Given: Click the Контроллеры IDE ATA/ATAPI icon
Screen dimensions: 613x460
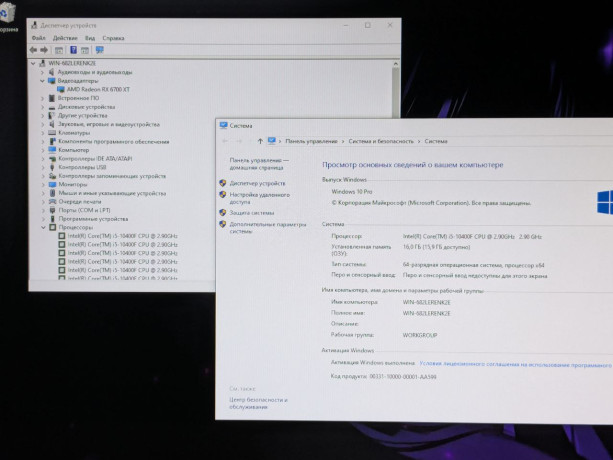Looking at the screenshot, I should click(x=52, y=159).
